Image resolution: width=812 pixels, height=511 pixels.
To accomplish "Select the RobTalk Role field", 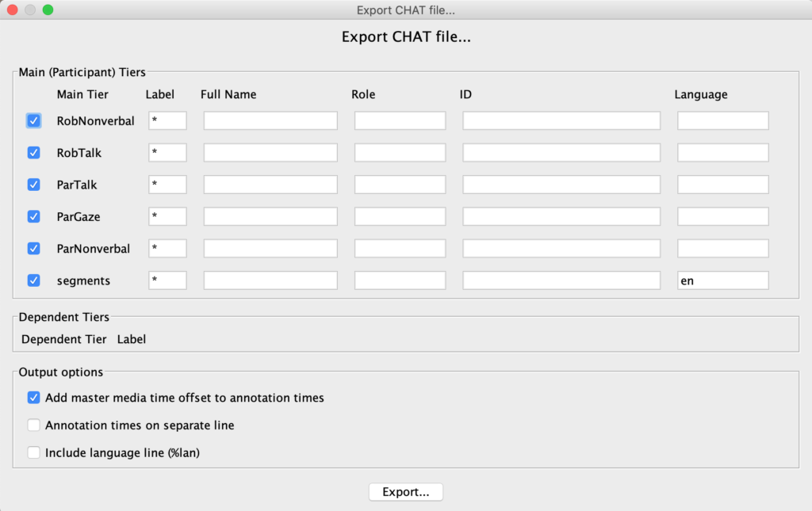I will (400, 153).
